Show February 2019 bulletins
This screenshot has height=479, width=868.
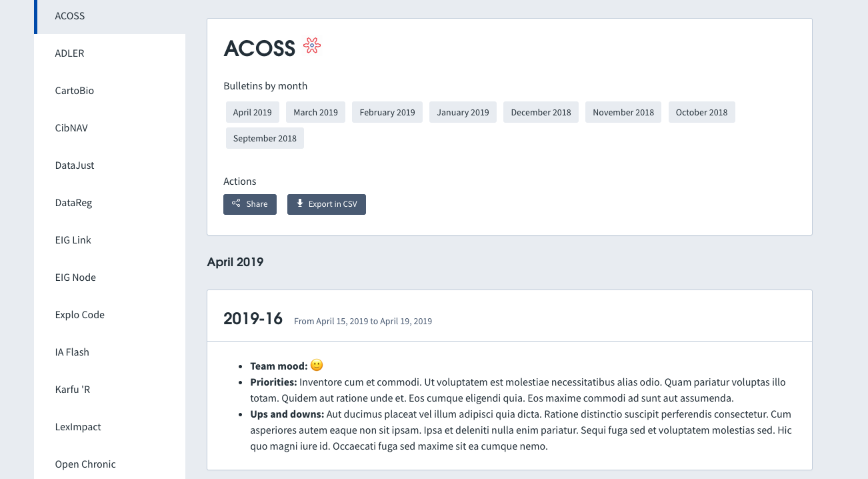[x=387, y=112]
